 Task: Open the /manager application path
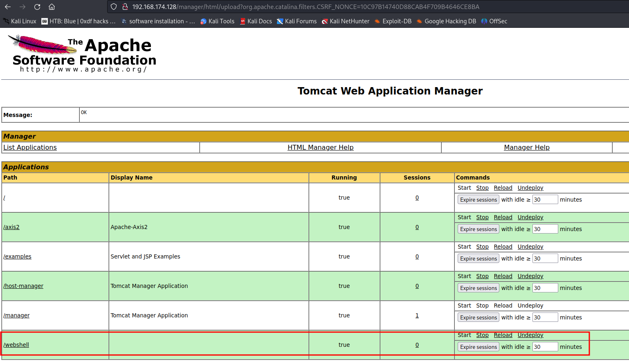(x=16, y=315)
